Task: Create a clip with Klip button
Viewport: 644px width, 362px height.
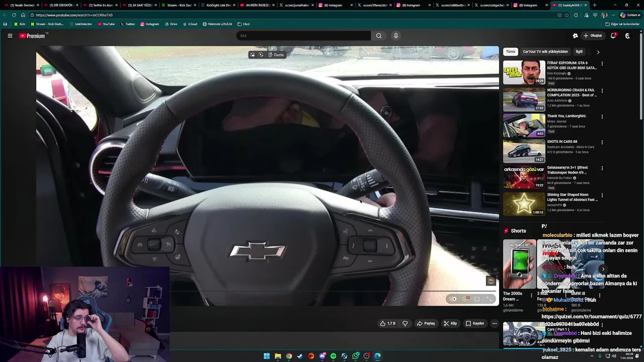Action: click(x=450, y=323)
